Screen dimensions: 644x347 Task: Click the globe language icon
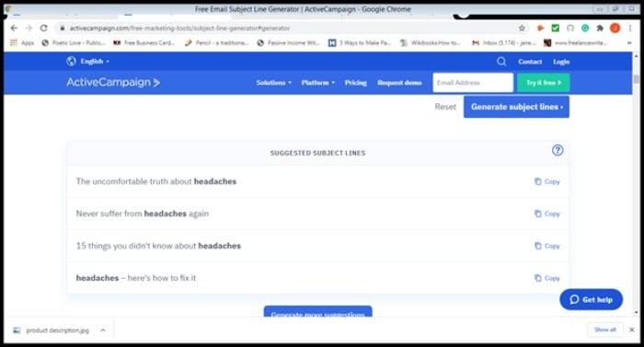click(72, 62)
